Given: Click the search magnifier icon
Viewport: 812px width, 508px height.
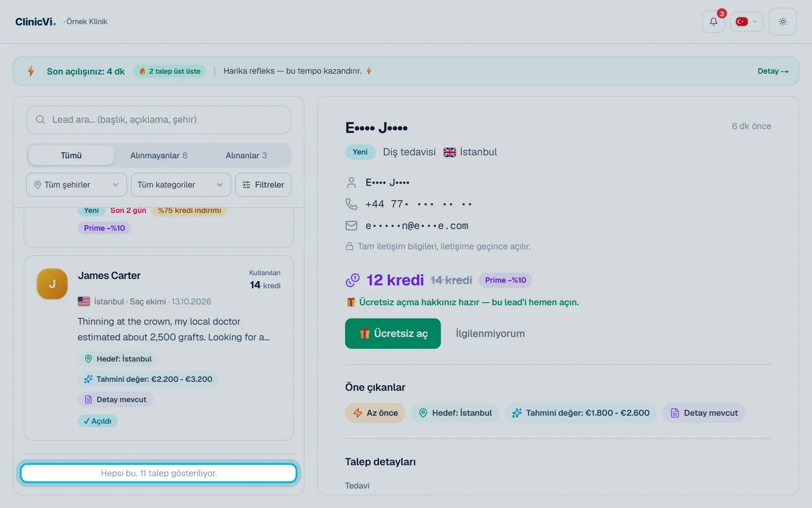Looking at the screenshot, I should pyautogui.click(x=40, y=120).
